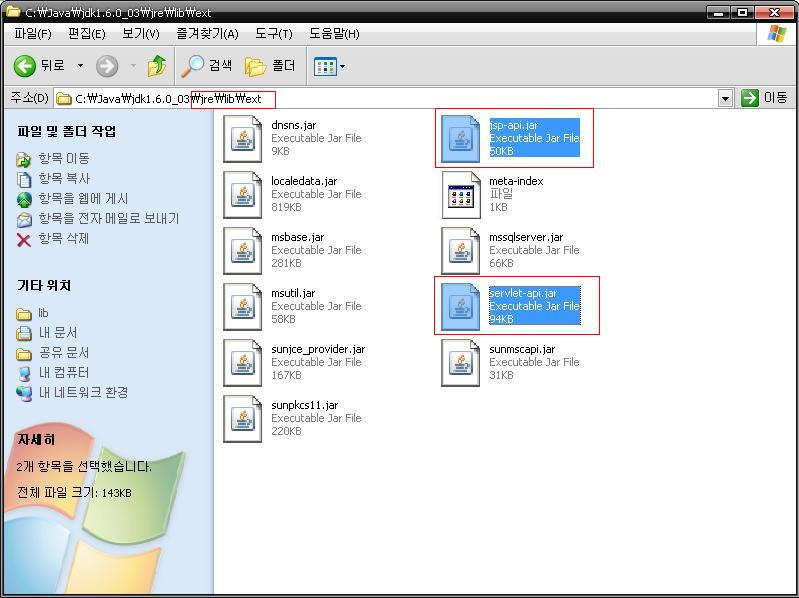Select the jsp-api.jar file icon
The image size is (799, 598).
click(x=461, y=139)
